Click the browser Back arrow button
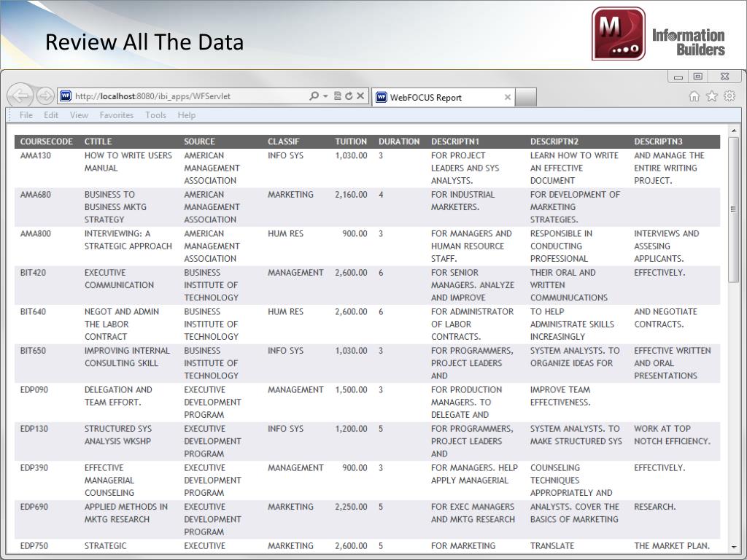Viewport: 747px width, 560px height. (x=20, y=96)
